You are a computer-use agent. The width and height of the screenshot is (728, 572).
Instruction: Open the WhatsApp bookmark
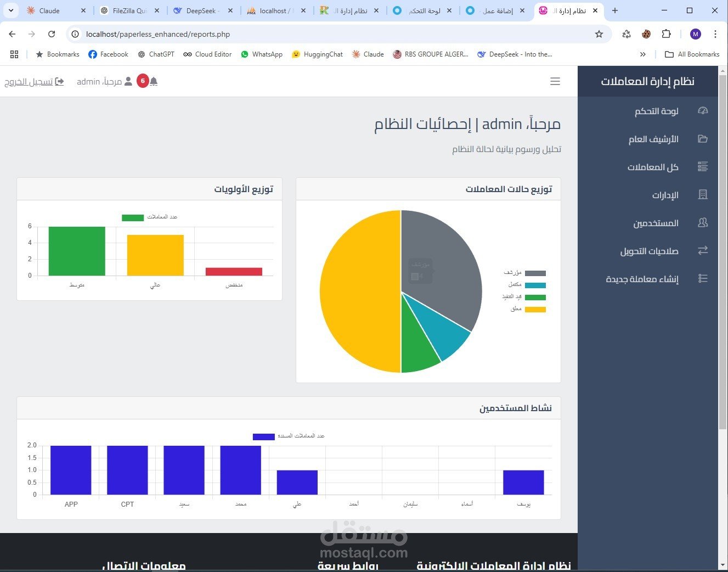pyautogui.click(x=262, y=54)
